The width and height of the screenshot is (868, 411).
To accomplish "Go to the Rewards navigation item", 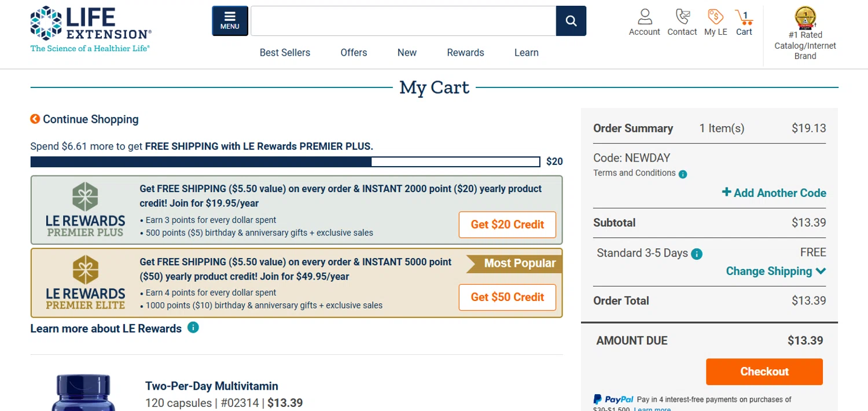I will 465,53.
